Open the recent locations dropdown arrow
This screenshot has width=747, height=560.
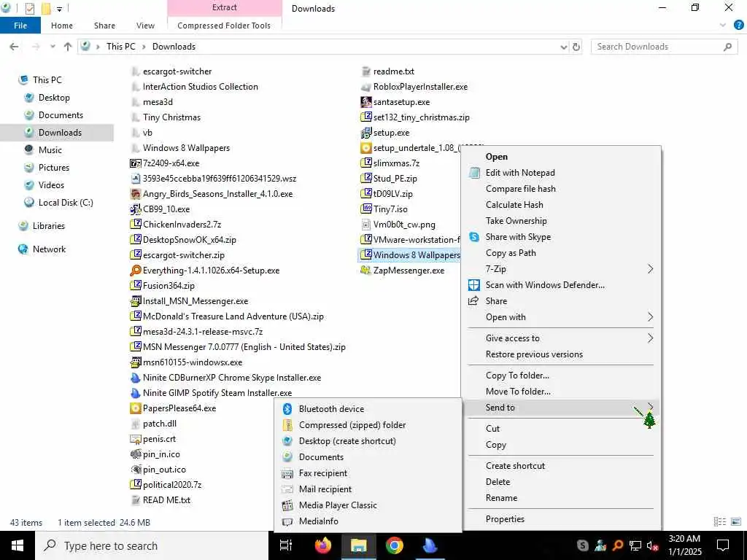(53, 47)
